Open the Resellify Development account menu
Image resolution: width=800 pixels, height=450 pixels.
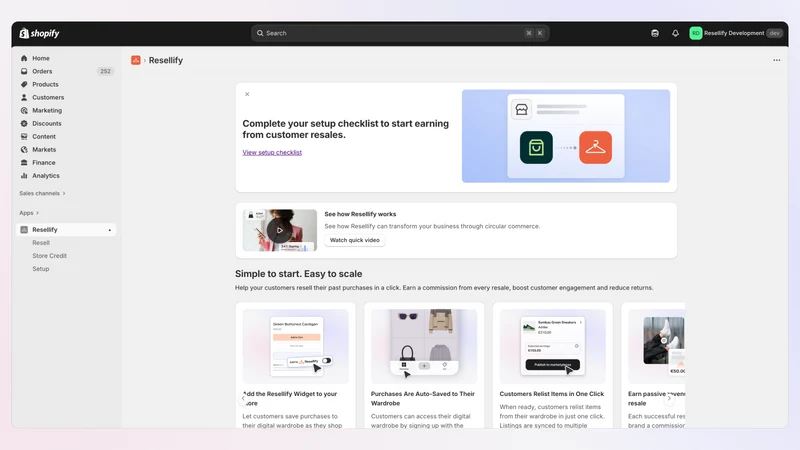coord(736,33)
